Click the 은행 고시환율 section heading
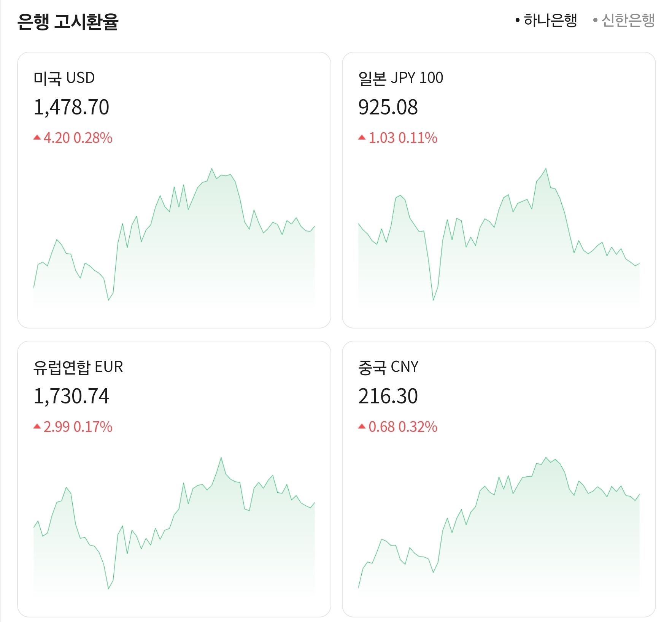The height and width of the screenshot is (622, 672). [68, 21]
